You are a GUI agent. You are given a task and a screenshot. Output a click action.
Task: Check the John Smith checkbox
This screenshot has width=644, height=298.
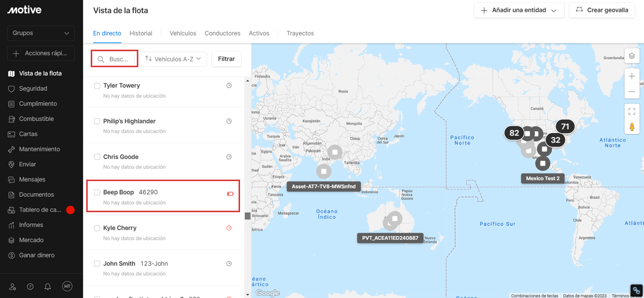97,264
